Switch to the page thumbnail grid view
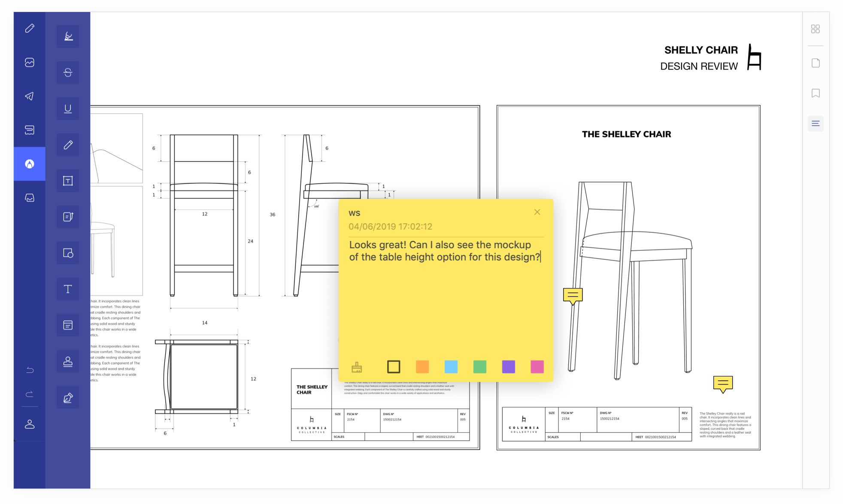The width and height of the screenshot is (843, 504). [815, 28]
